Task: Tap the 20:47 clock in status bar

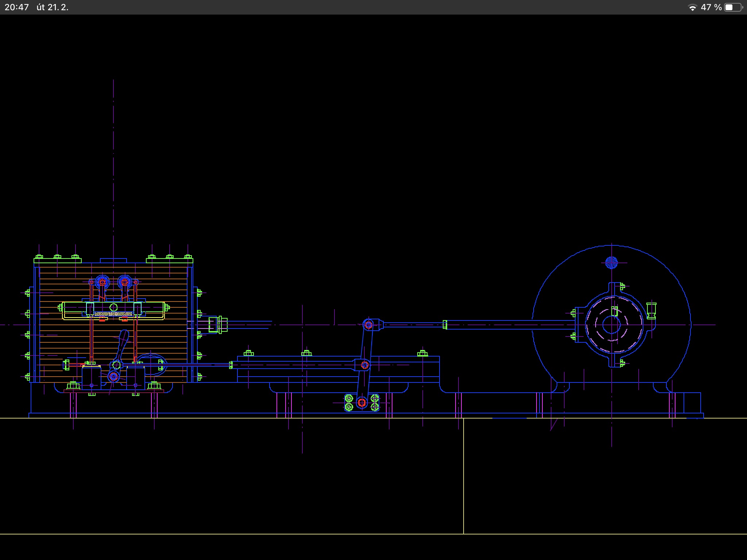Action: coord(17,7)
